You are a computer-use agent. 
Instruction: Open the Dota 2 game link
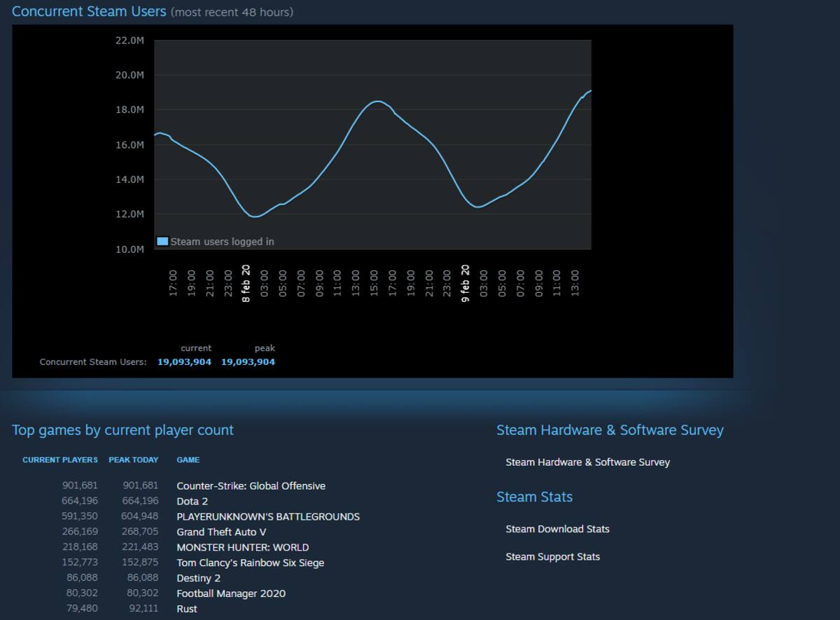click(x=192, y=501)
